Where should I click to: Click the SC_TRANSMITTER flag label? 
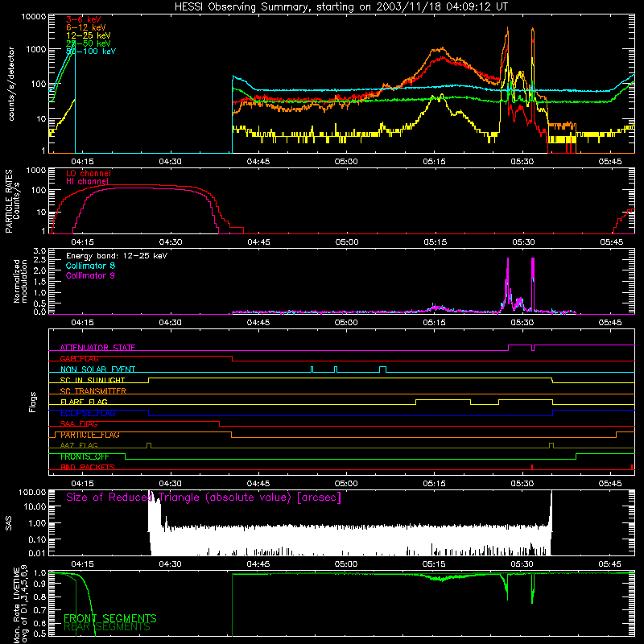93,391
